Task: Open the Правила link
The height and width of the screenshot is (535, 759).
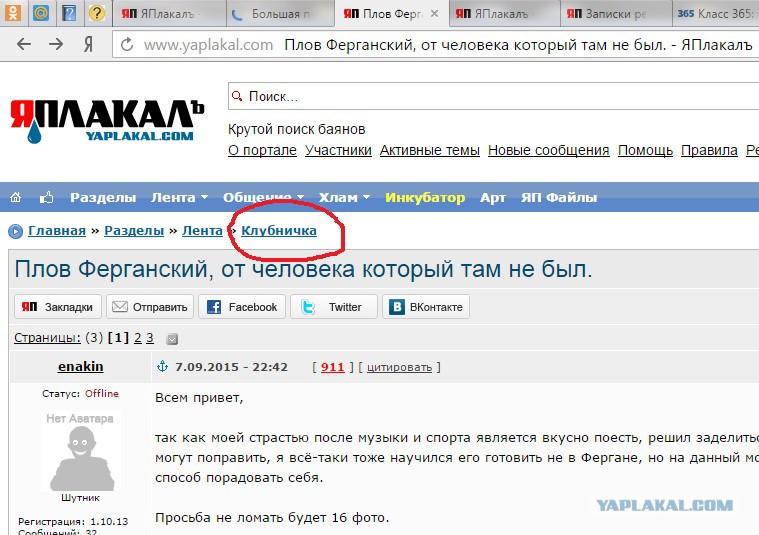Action: [709, 151]
